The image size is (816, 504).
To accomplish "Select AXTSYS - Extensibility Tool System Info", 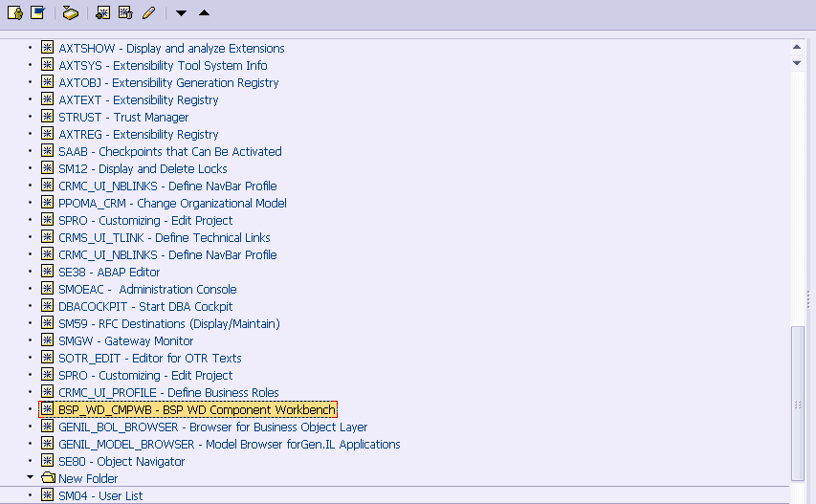I will 163,66.
